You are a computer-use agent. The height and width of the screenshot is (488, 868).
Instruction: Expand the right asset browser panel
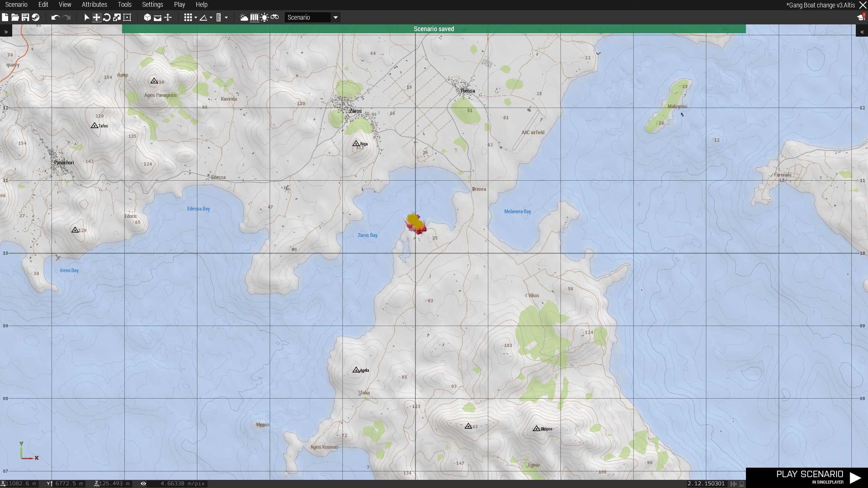tap(862, 32)
